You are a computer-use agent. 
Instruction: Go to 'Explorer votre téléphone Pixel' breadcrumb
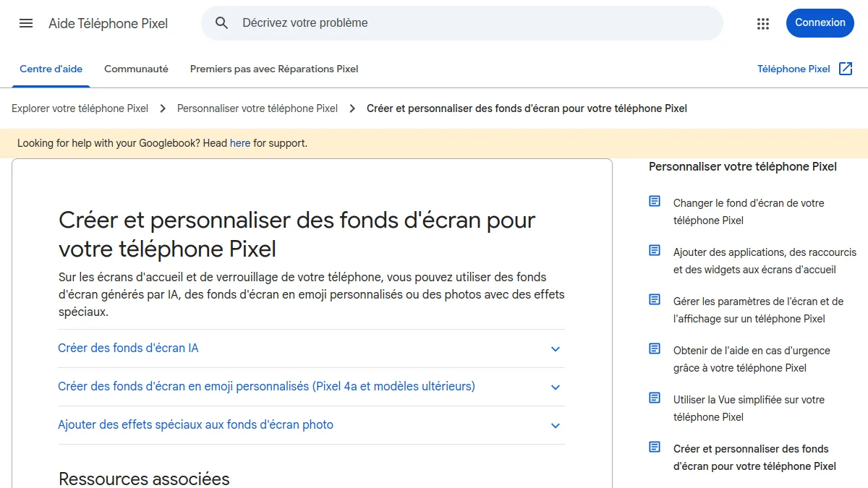(80, 108)
